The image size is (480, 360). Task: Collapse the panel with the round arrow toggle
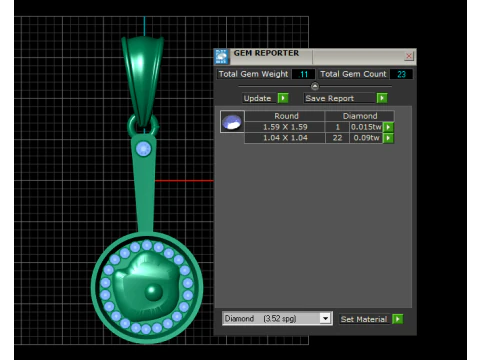point(314,86)
